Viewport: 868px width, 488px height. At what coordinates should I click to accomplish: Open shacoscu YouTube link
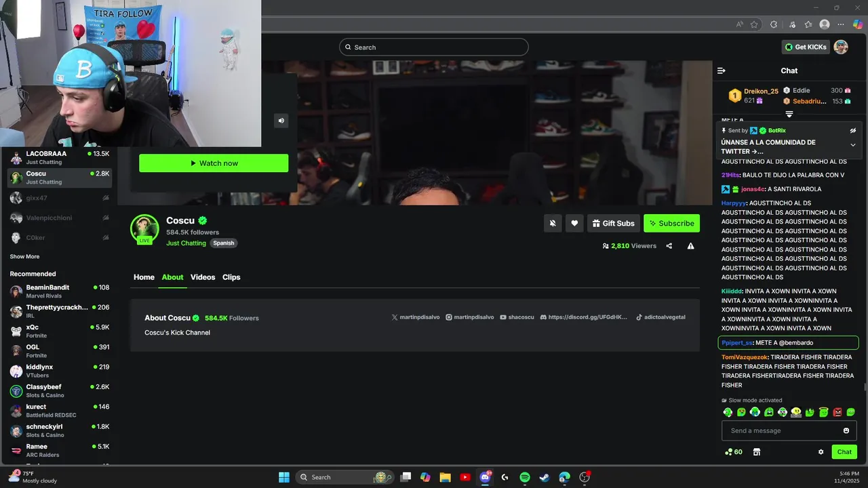tap(517, 317)
